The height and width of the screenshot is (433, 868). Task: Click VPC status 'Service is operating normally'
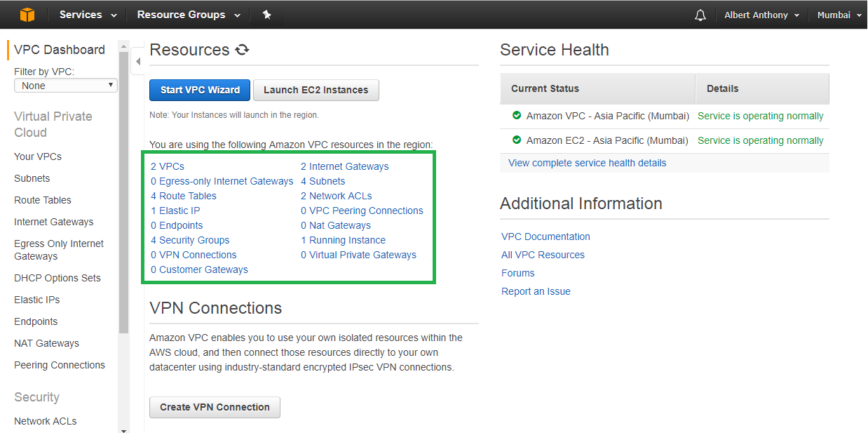pyautogui.click(x=761, y=116)
